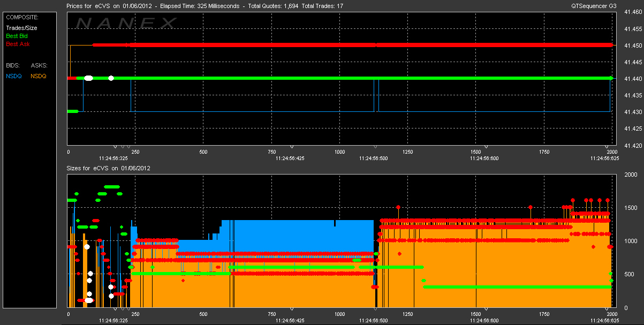
Task: Click the 11:24:56:425 timestamp under the sizes chart
Action: 290,320
